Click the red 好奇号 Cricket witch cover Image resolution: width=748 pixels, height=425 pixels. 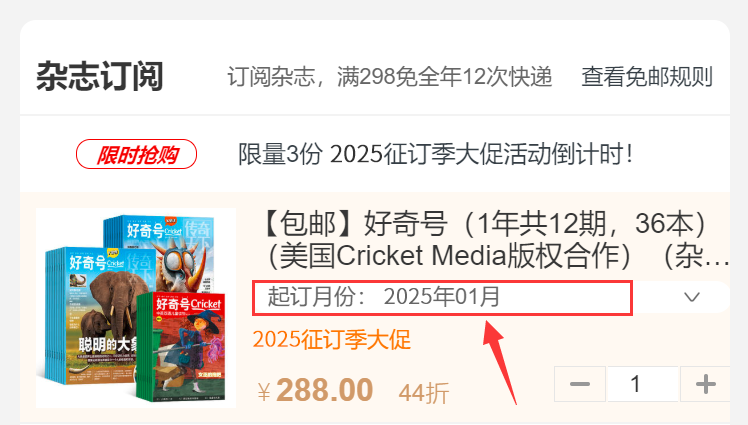182,347
